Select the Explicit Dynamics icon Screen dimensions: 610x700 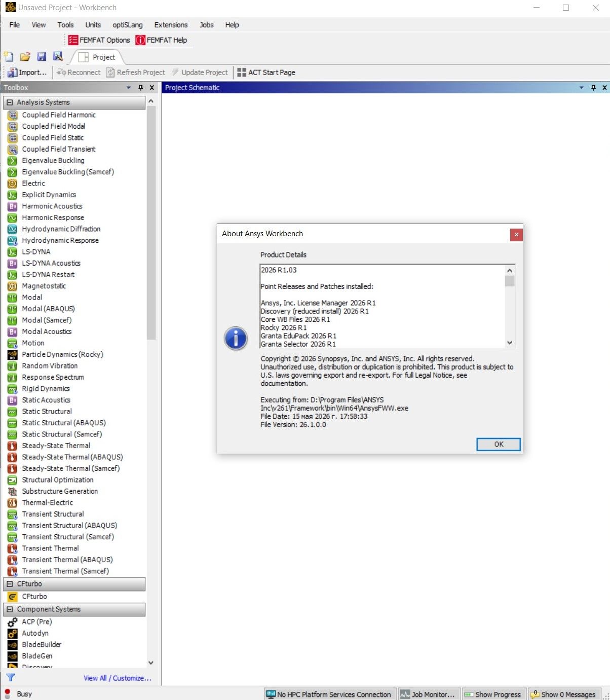pyautogui.click(x=13, y=195)
